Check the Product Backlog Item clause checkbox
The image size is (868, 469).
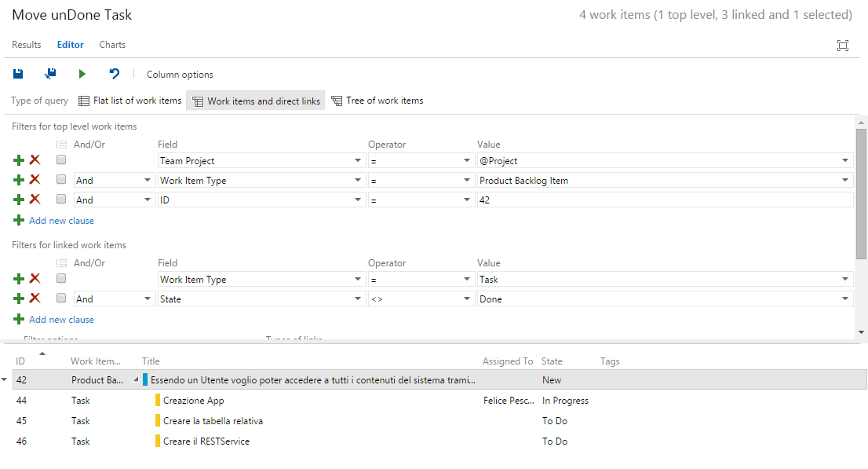click(x=61, y=179)
